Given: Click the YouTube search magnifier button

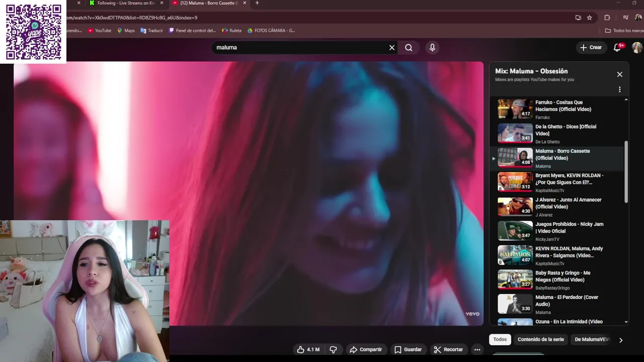Looking at the screenshot, I should (x=409, y=48).
